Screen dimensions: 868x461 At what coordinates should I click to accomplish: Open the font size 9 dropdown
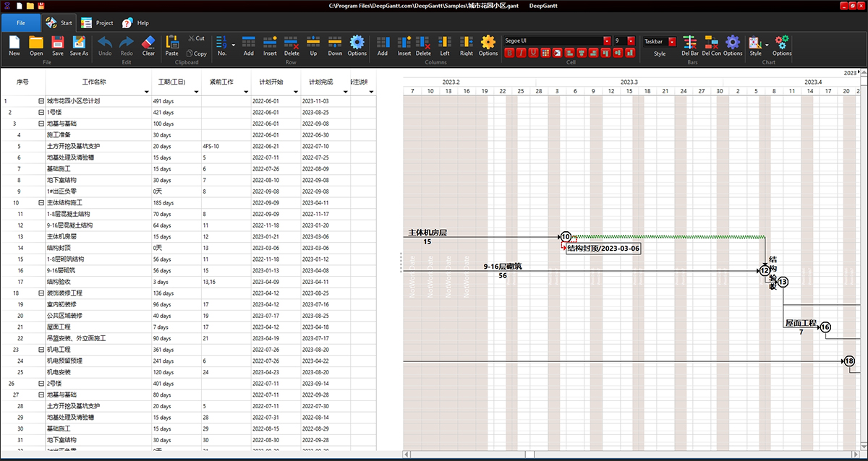point(631,41)
